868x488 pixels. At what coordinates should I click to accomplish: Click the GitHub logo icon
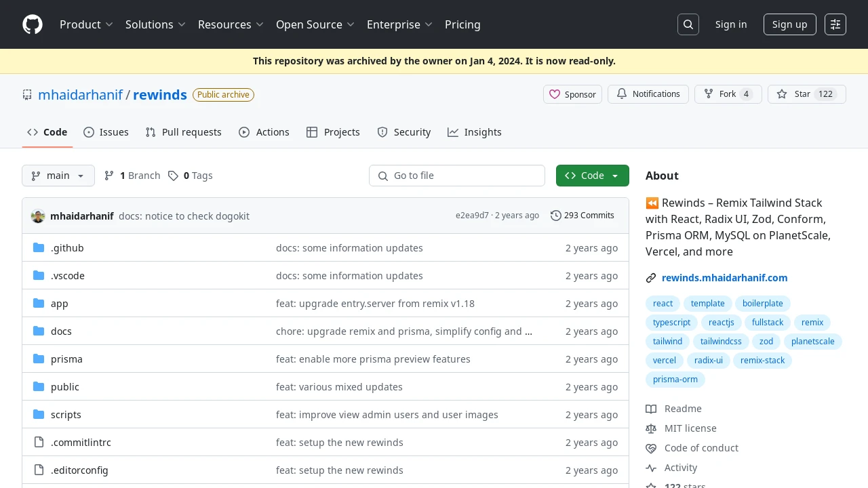pyautogui.click(x=33, y=24)
